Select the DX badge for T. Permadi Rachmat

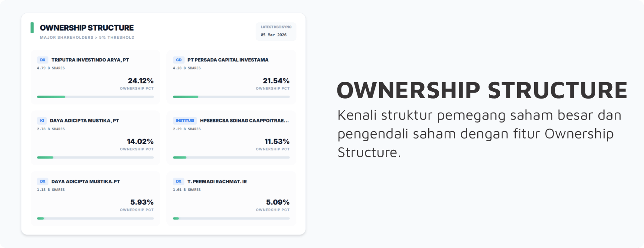[x=179, y=181]
